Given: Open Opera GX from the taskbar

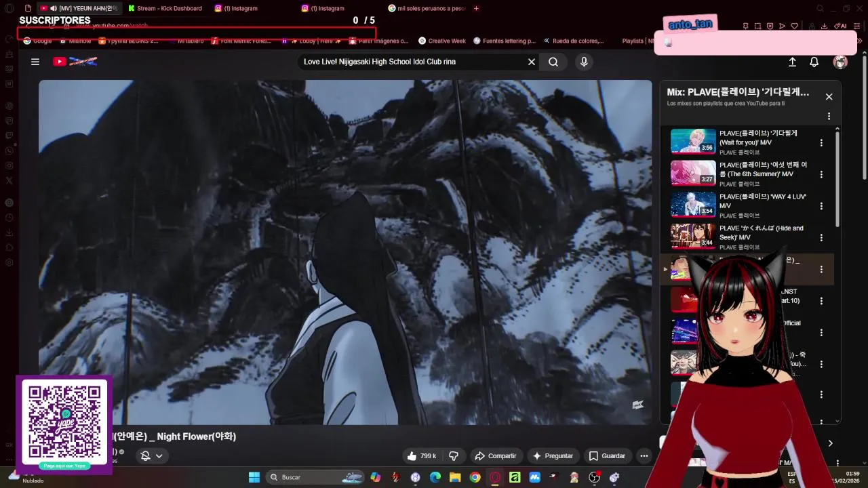Looking at the screenshot, I should (495, 477).
